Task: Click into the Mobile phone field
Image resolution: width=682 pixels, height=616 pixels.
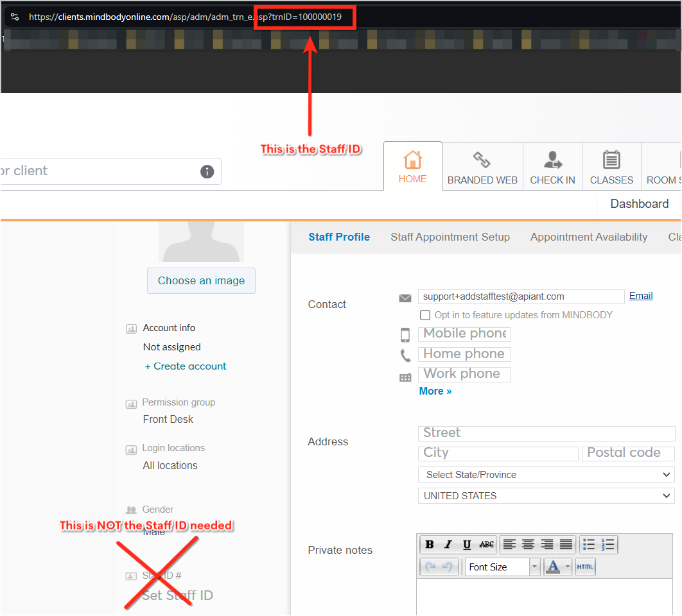Action: click(x=464, y=334)
